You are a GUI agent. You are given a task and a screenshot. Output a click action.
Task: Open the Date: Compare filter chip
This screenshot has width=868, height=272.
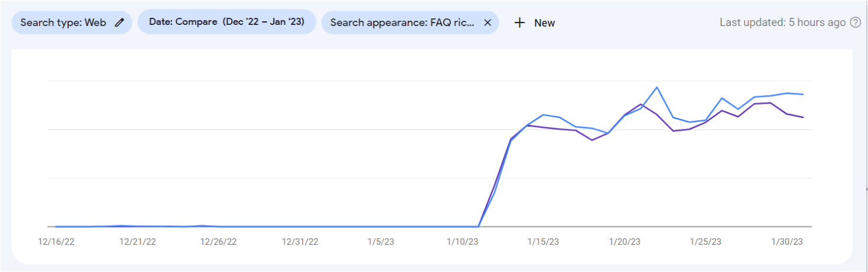point(227,22)
